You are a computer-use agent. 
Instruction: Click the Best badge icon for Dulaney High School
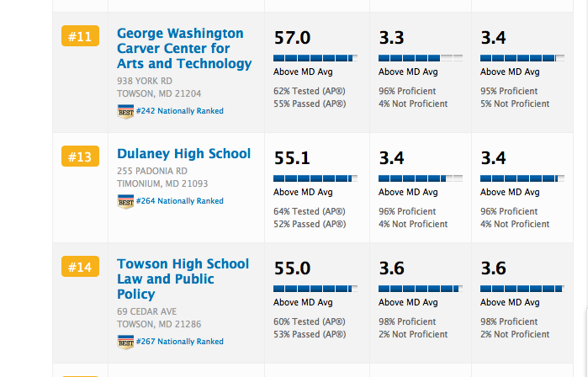[125, 201]
